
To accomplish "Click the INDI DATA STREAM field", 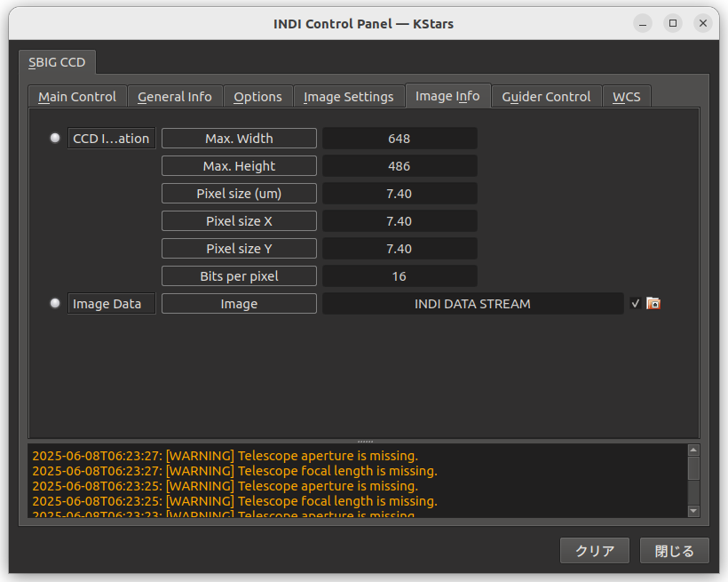I will pyautogui.click(x=472, y=304).
